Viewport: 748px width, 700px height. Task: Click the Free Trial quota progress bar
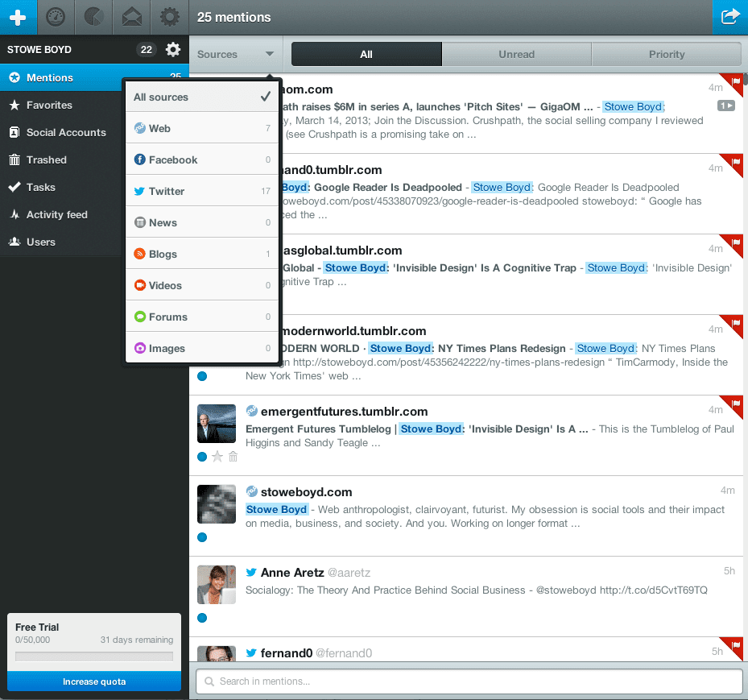(x=94, y=657)
